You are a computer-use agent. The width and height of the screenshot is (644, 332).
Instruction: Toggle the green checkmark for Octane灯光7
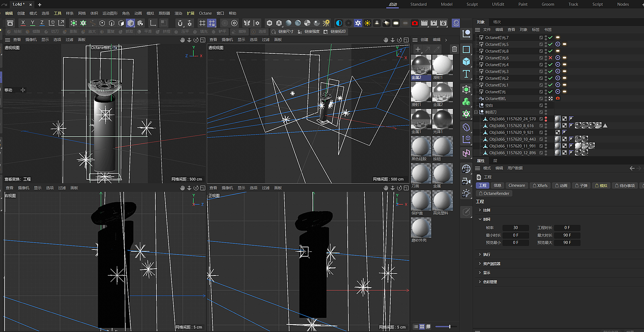[550, 37]
